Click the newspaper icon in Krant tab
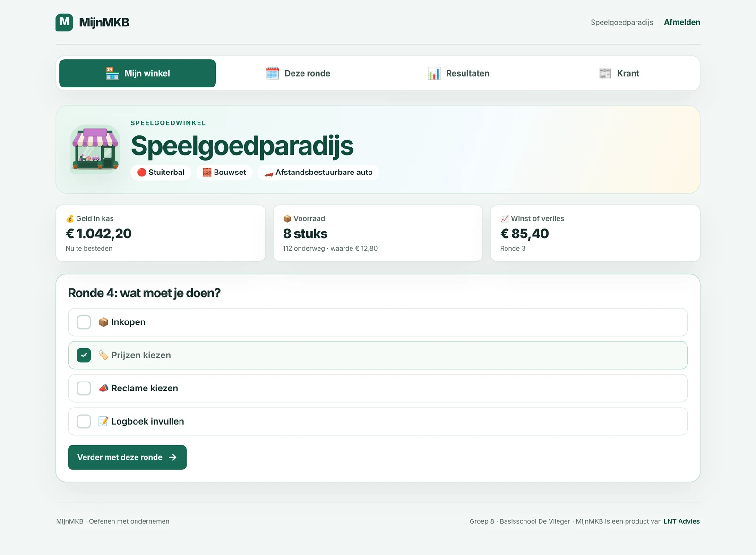756x555 pixels. [x=605, y=73]
